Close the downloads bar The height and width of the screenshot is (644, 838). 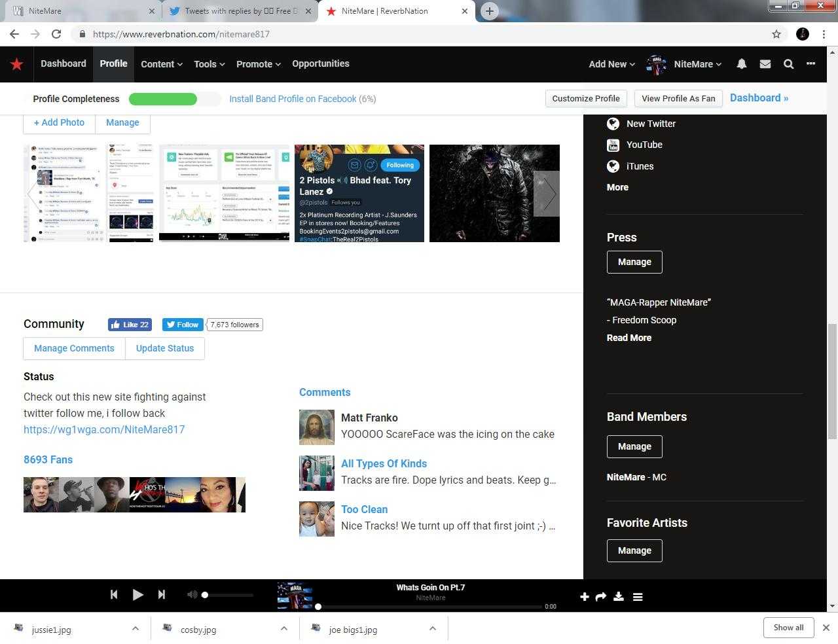click(x=826, y=628)
